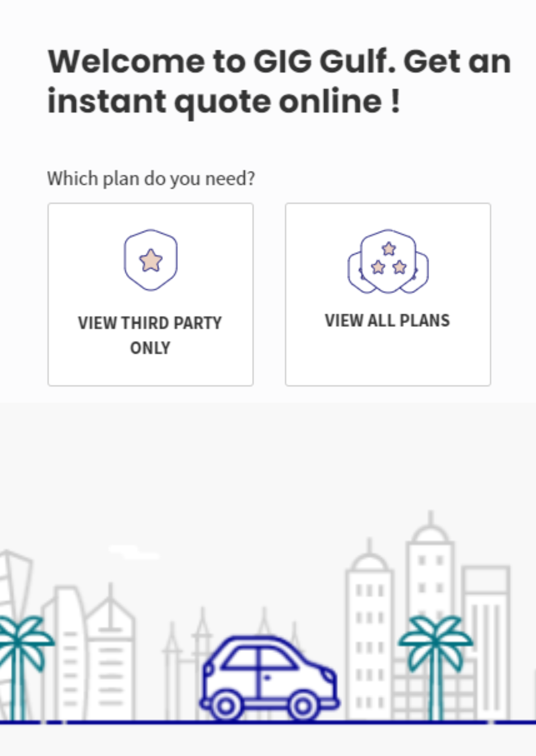This screenshot has height=756, width=536.
Task: Click the blue road line under the car
Action: tap(268, 722)
